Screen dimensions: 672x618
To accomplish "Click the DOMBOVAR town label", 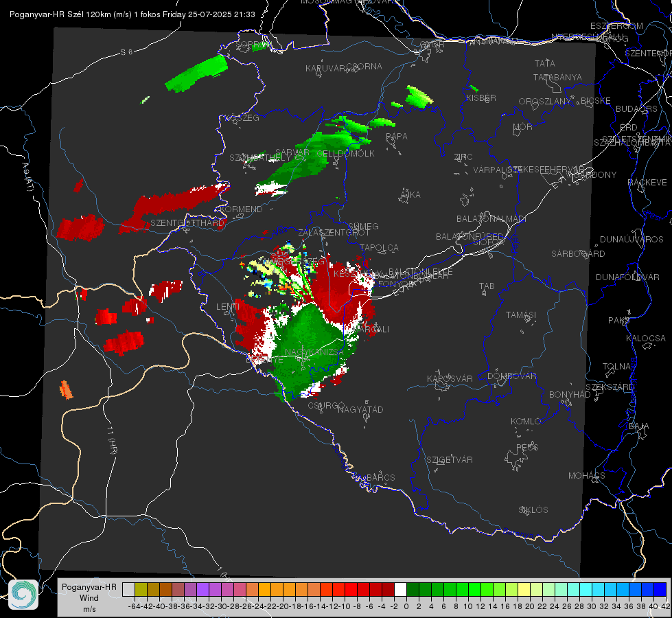I will [512, 376].
